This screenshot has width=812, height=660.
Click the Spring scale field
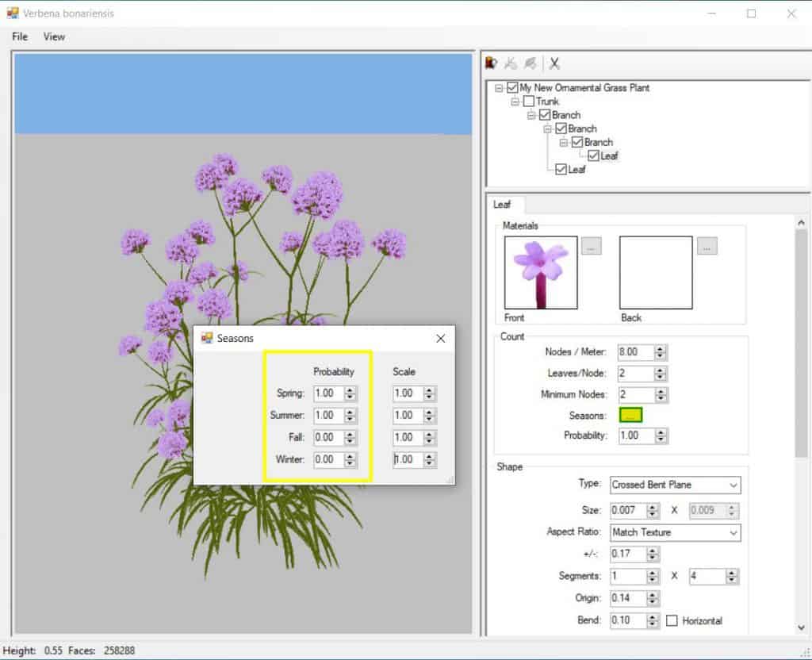408,393
